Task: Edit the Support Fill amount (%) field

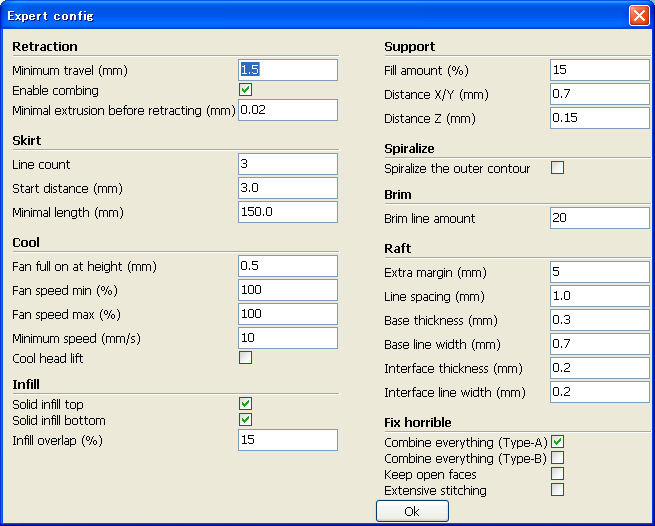Action: coord(600,70)
